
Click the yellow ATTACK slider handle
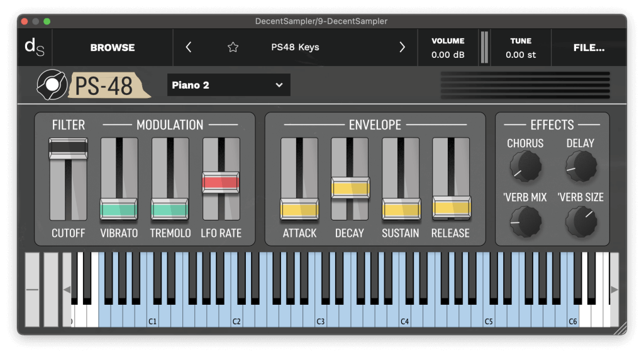coord(299,209)
